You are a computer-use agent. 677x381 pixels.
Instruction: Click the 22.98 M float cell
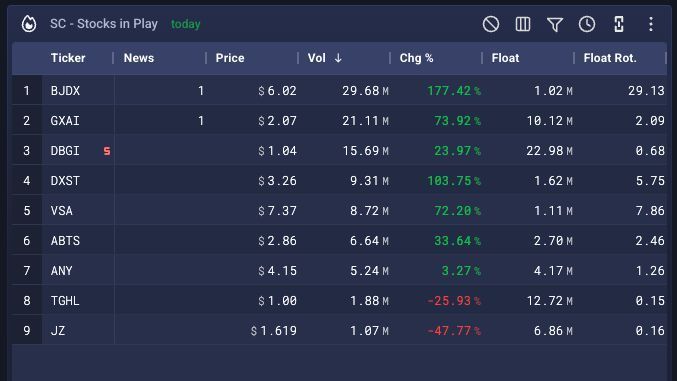point(550,151)
